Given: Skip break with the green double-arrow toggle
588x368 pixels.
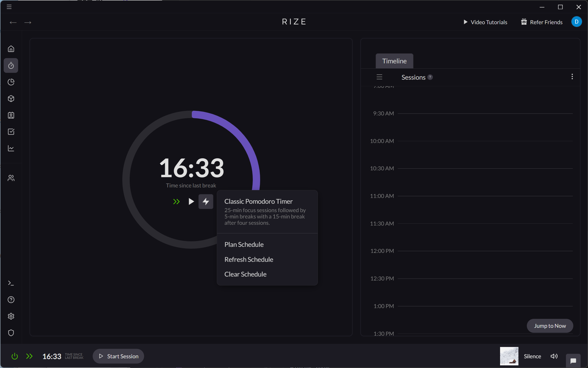Looking at the screenshot, I should [176, 202].
